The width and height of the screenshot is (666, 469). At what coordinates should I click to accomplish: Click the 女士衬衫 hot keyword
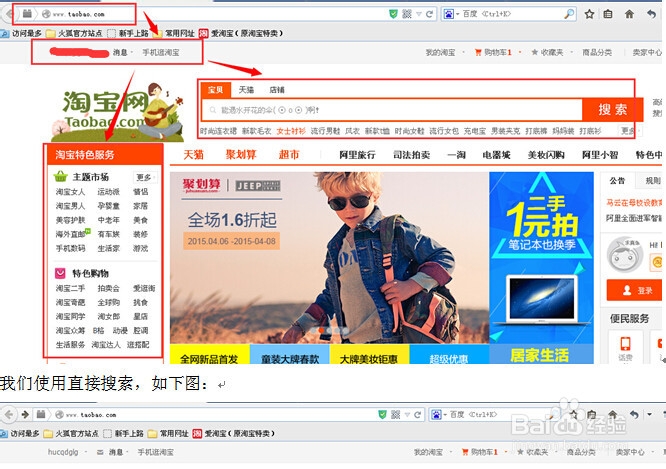291,131
